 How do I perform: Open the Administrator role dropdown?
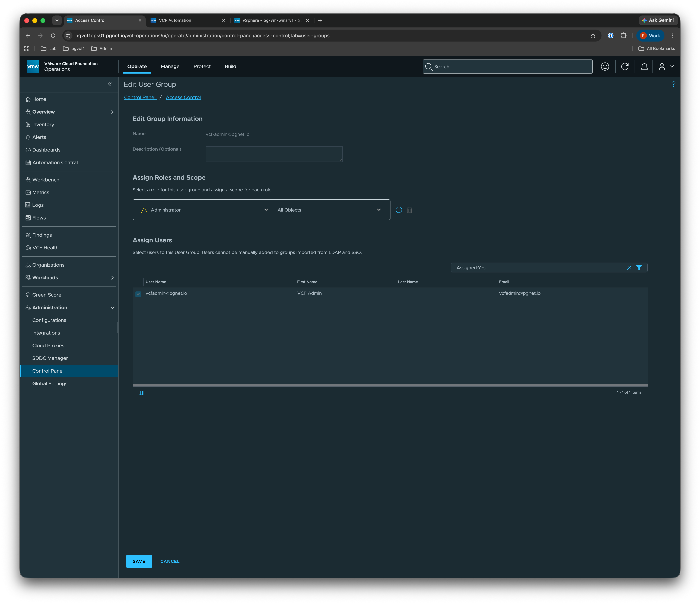pyautogui.click(x=209, y=210)
